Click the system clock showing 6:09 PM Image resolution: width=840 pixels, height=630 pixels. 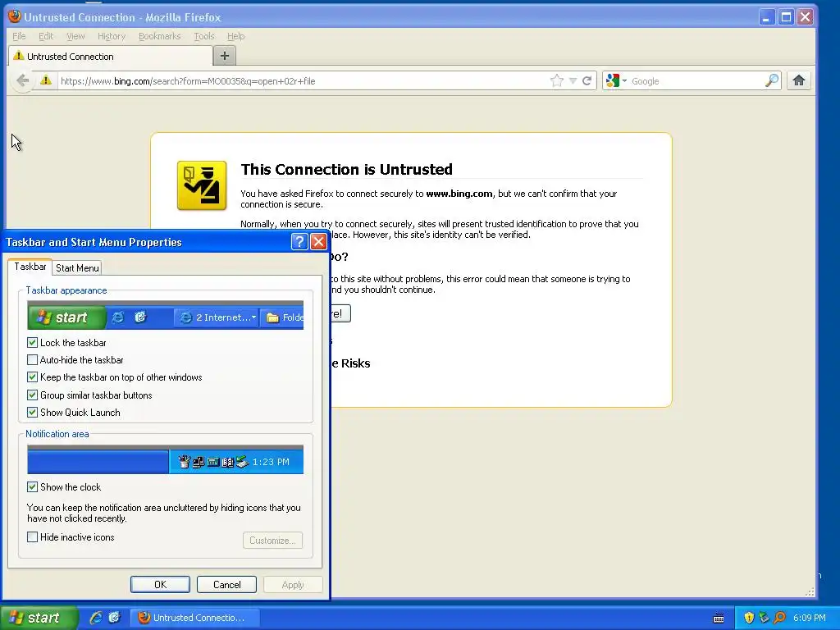(x=810, y=619)
